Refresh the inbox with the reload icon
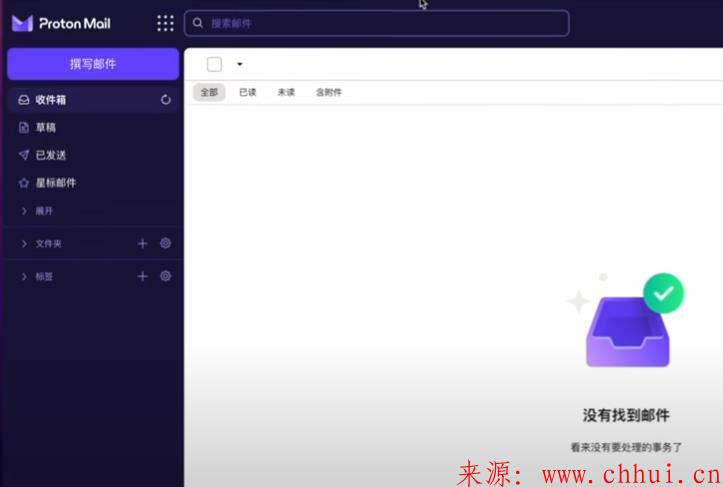Screen dimensions: 723x487 coord(166,100)
